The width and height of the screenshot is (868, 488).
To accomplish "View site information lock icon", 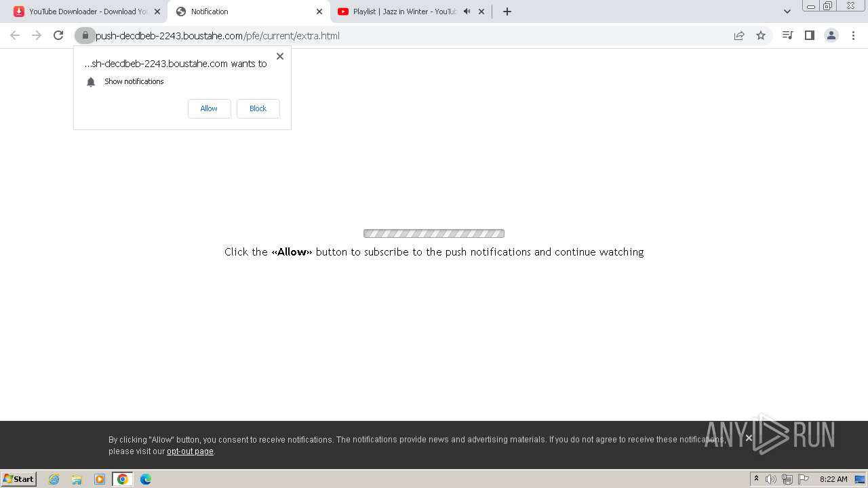I will pyautogui.click(x=85, y=35).
